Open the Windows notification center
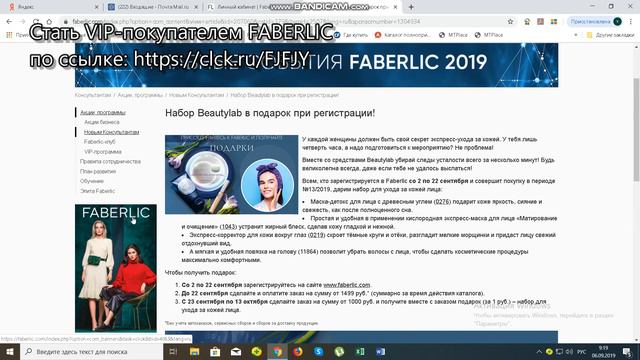 [627, 352]
